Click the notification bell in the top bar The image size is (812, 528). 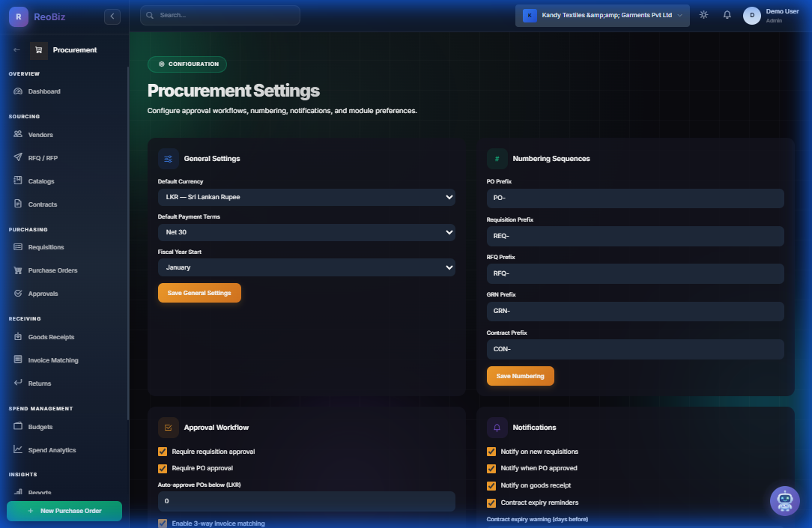(x=727, y=14)
